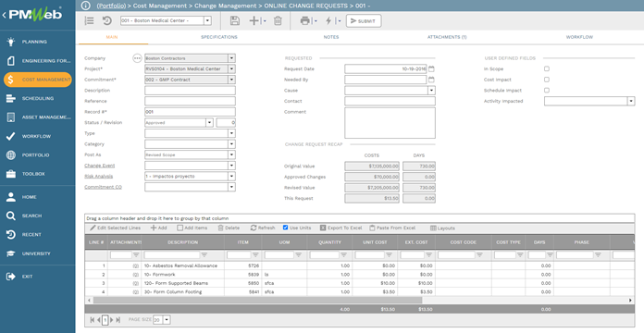This screenshot has height=333, width=644.
Task: Switch to the Attachments (1) tab
Action: (447, 37)
